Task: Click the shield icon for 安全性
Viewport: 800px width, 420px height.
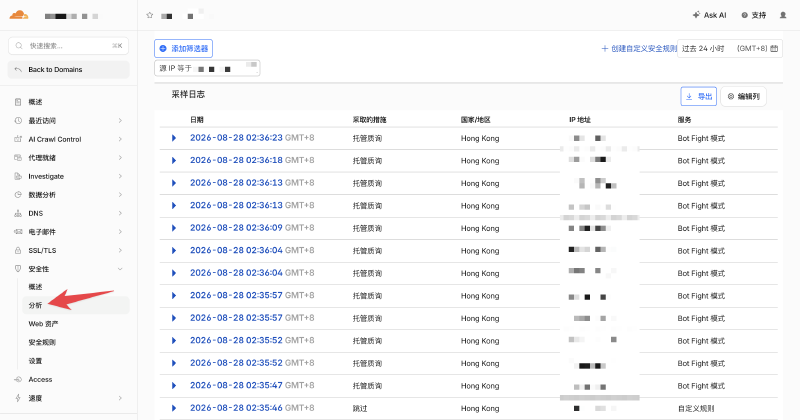Action: (x=18, y=269)
